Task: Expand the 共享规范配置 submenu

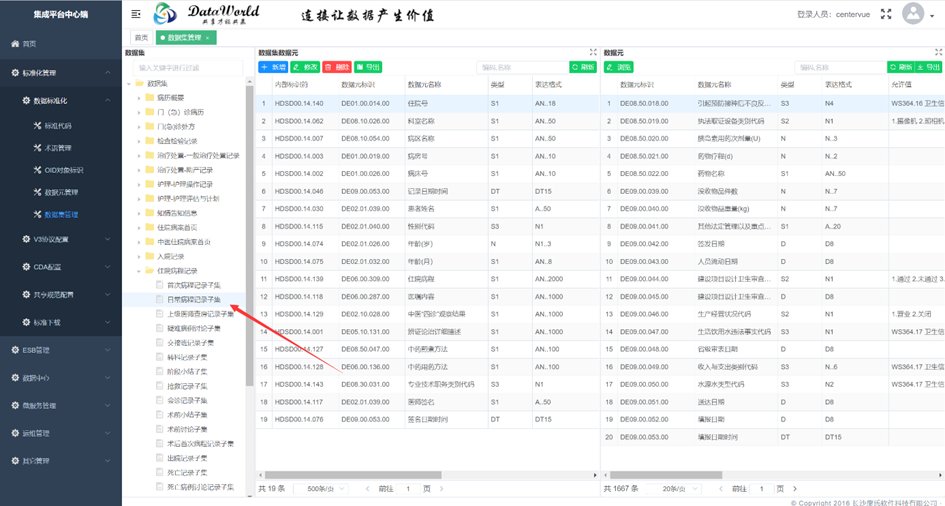Action: (61, 295)
